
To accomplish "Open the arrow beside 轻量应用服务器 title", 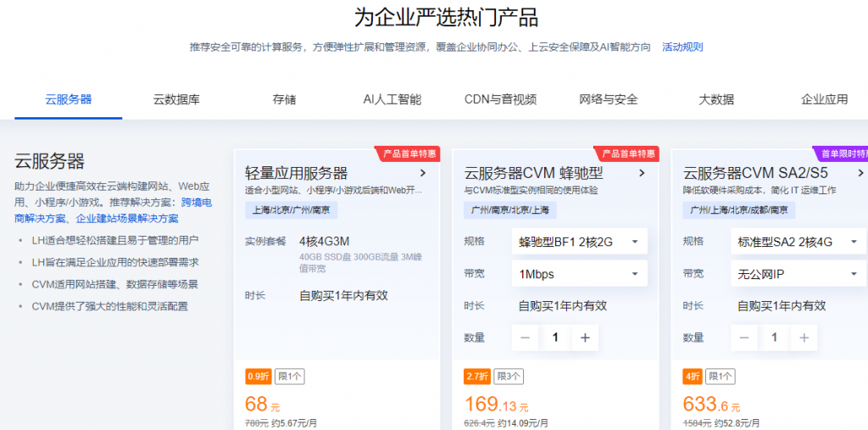I will pos(423,173).
